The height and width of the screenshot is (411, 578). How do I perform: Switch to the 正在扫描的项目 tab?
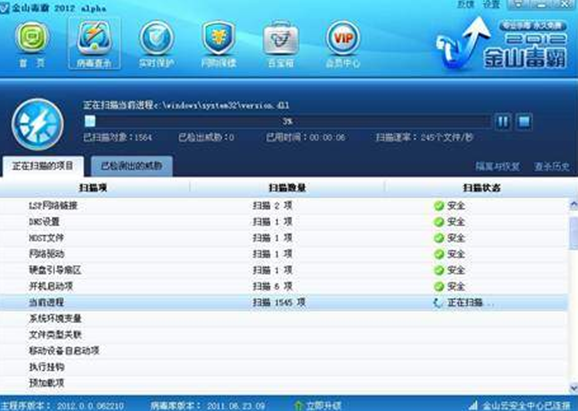43,166
